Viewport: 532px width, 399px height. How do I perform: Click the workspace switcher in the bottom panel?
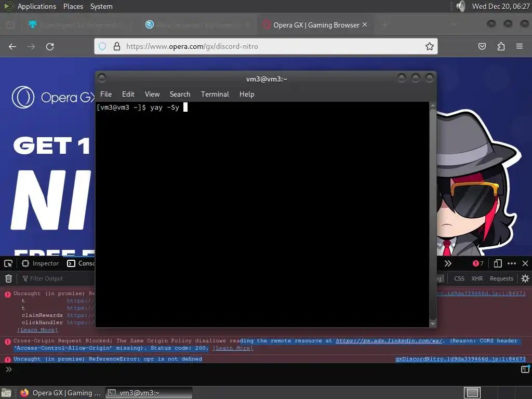472,393
